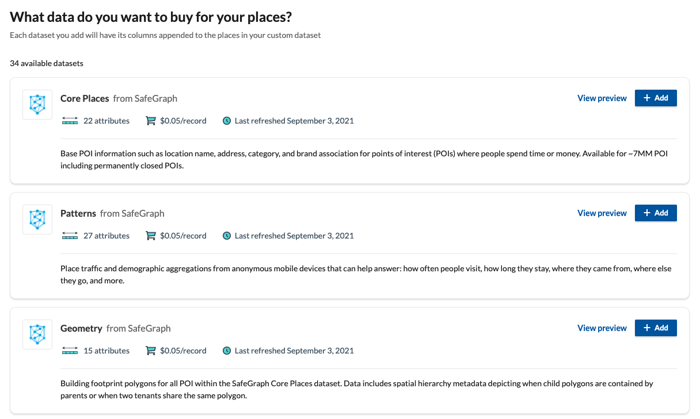Click the SafeGraph logo beside Patterns
The height and width of the screenshot is (419, 700).
[x=38, y=220]
